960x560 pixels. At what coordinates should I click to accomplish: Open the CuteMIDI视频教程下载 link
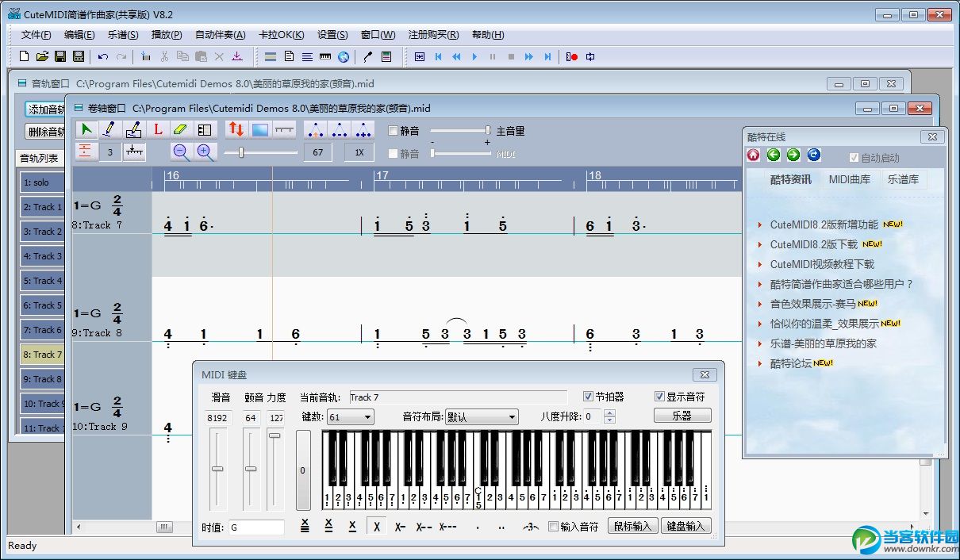click(x=822, y=264)
